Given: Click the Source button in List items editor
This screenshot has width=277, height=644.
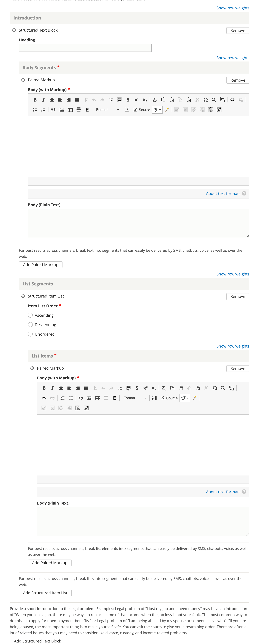Looking at the screenshot, I should point(169,398).
